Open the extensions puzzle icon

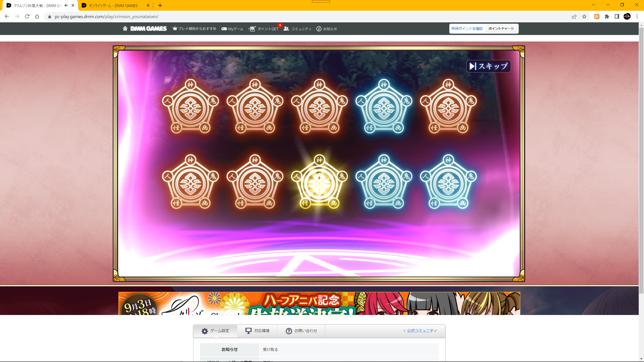tap(607, 17)
